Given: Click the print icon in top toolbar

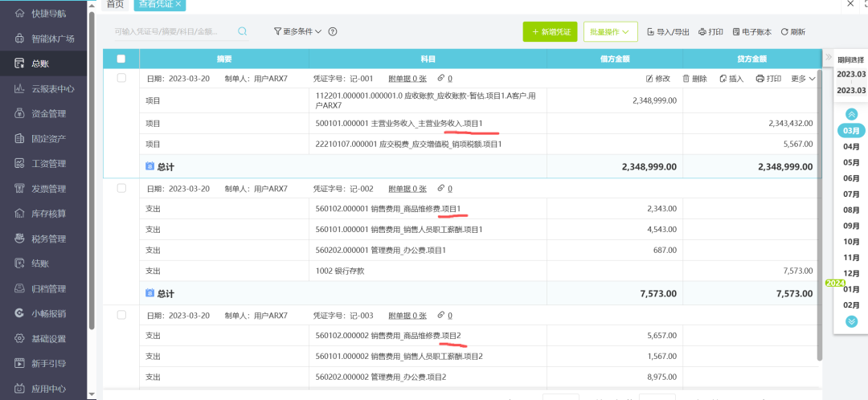Looking at the screenshot, I should pyautogui.click(x=710, y=32).
